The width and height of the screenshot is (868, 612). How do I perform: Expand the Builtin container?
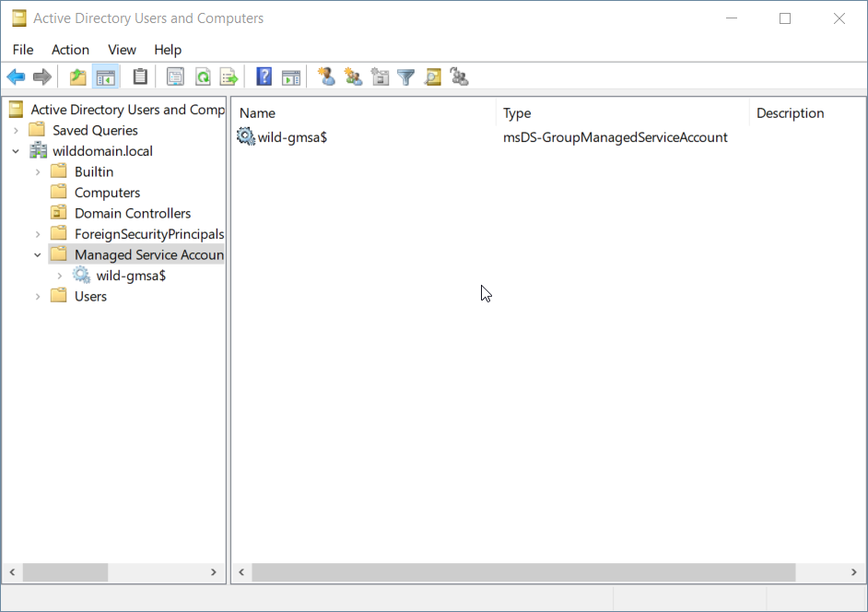[38, 171]
